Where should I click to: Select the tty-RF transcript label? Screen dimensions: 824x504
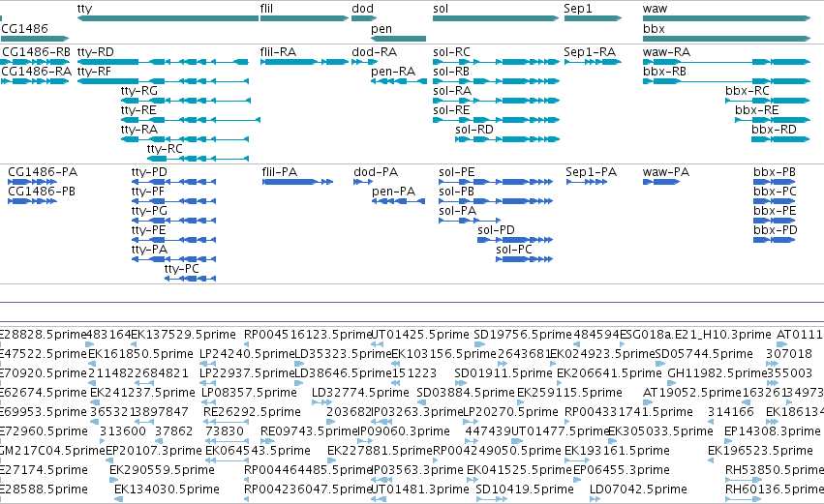coord(94,71)
